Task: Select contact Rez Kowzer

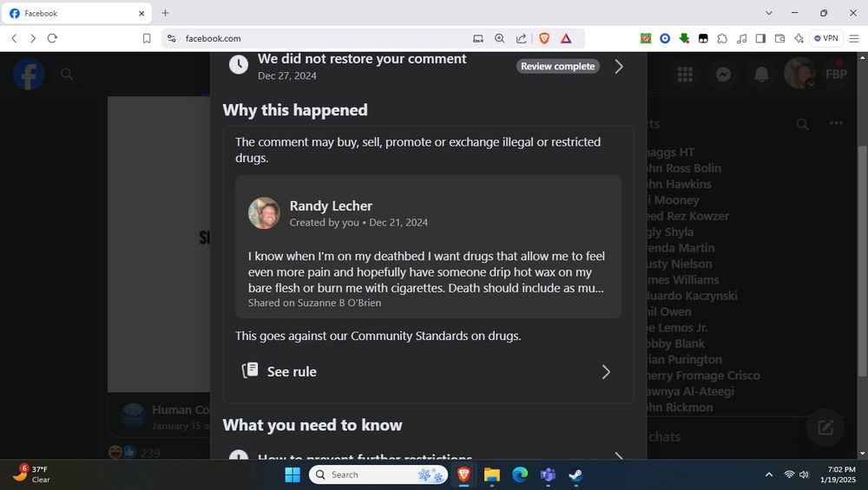Action: click(688, 216)
